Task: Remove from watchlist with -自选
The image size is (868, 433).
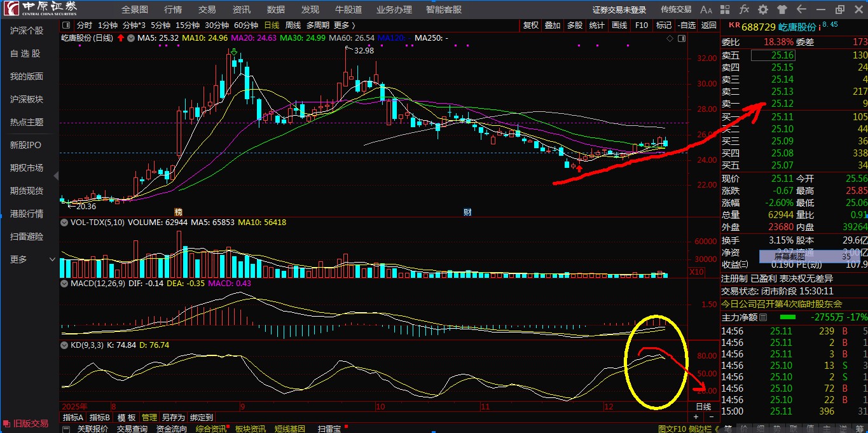Action: pos(687,25)
